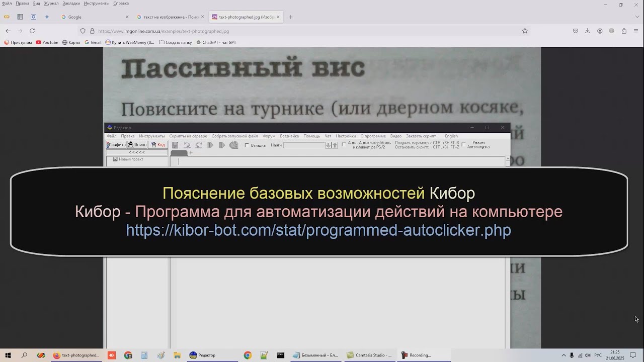The width and height of the screenshot is (644, 362).
Task: Open Gmail bookmark
Action: (x=93, y=42)
